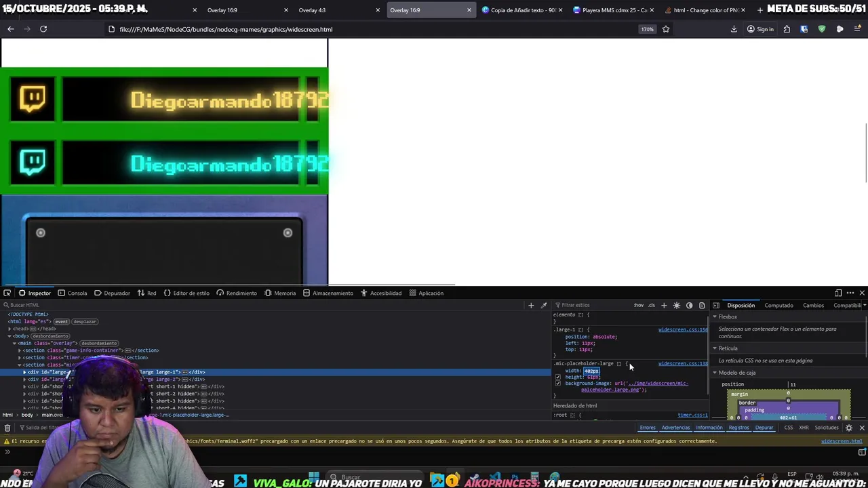868x488 pixels.
Task: Toggle the :hov pseudo-class panel
Action: point(638,305)
